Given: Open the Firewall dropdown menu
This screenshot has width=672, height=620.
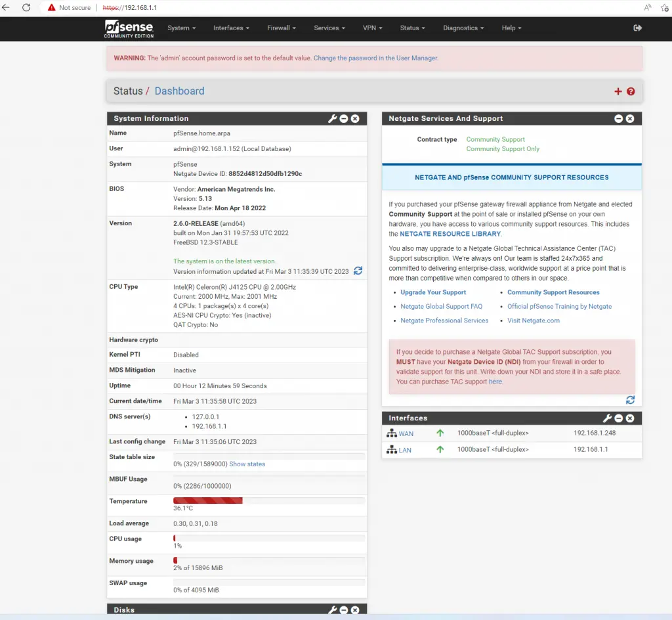Looking at the screenshot, I should pos(282,28).
